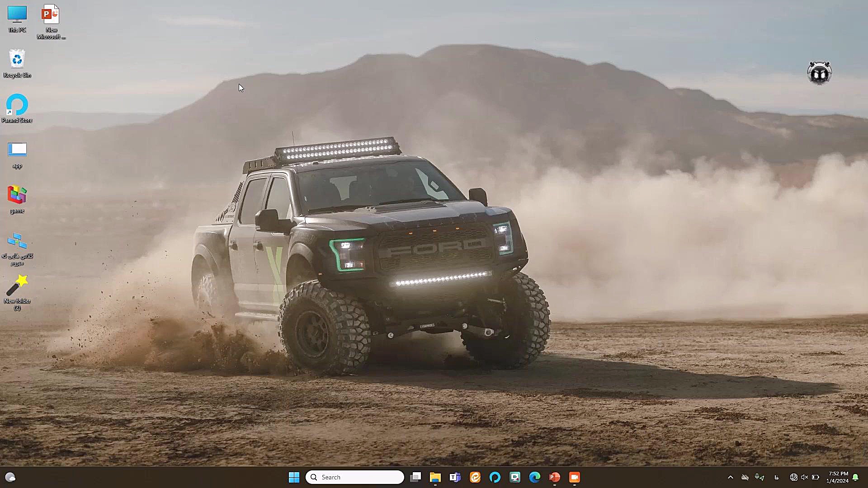
Task: Open Parand Store from taskbar
Action: click(x=495, y=477)
